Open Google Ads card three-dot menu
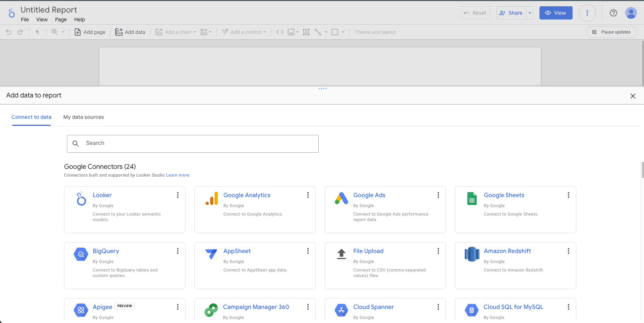The width and height of the screenshot is (644, 323). (438, 195)
